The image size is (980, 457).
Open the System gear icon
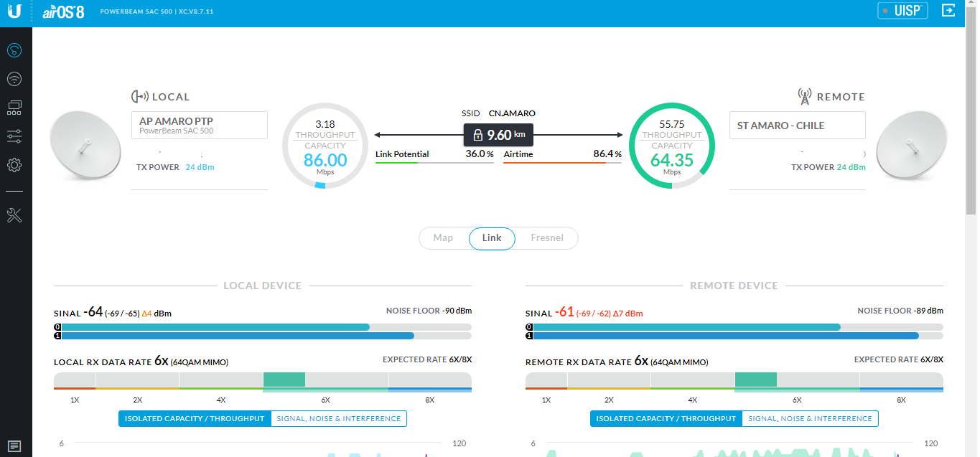click(14, 165)
